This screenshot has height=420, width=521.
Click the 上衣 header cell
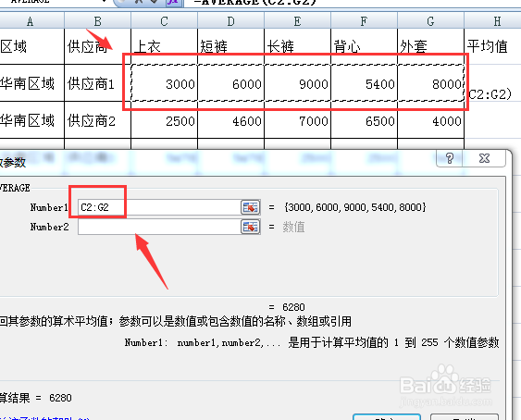(x=164, y=46)
